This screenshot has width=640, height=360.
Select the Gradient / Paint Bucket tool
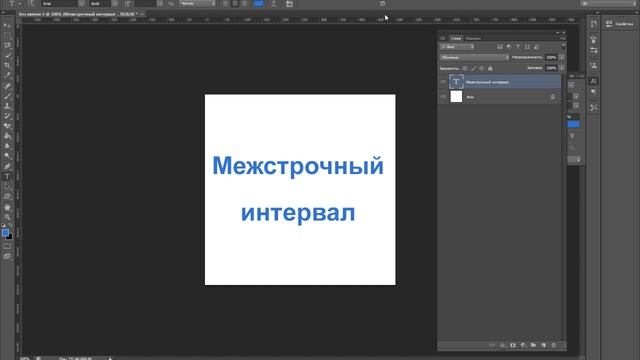coord(7,136)
